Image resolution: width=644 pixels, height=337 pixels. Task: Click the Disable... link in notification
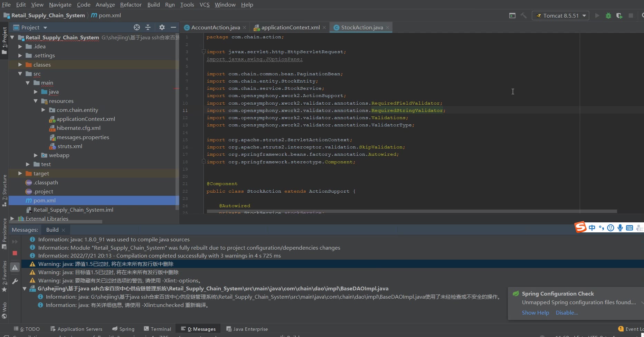(567, 312)
